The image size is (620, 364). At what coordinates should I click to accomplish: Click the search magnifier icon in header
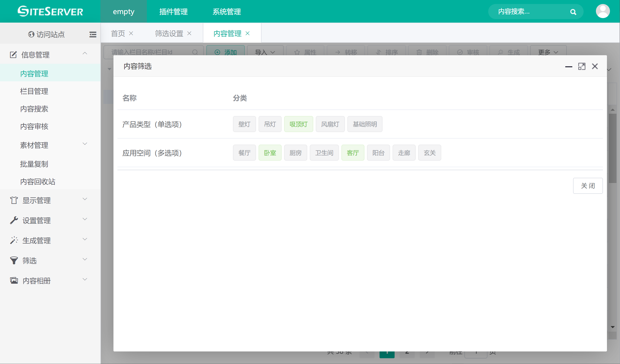573,12
